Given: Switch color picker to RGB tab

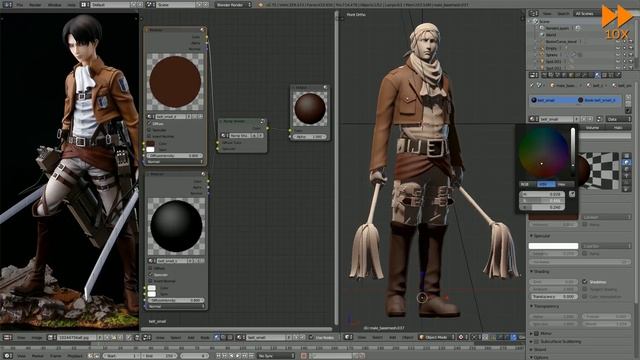Looking at the screenshot, I should (526, 184).
